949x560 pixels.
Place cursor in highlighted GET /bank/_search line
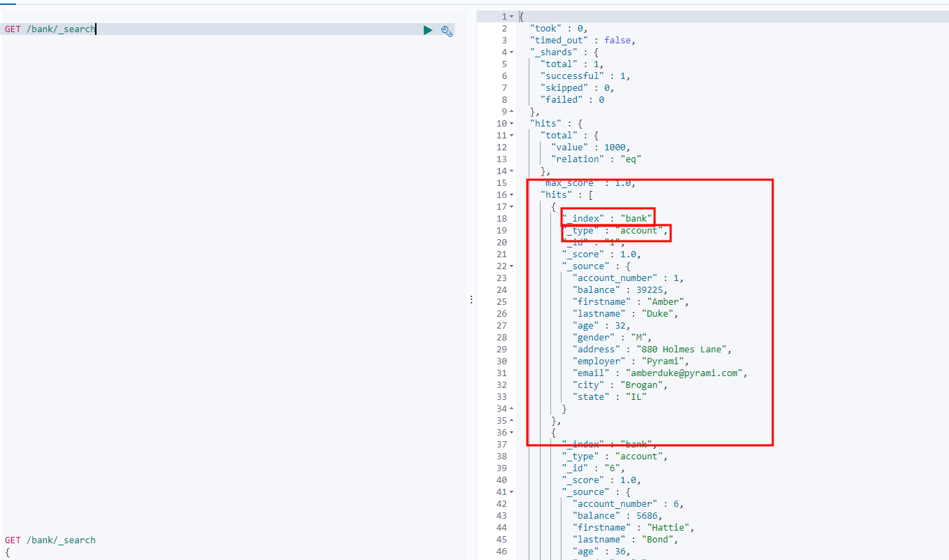229,29
